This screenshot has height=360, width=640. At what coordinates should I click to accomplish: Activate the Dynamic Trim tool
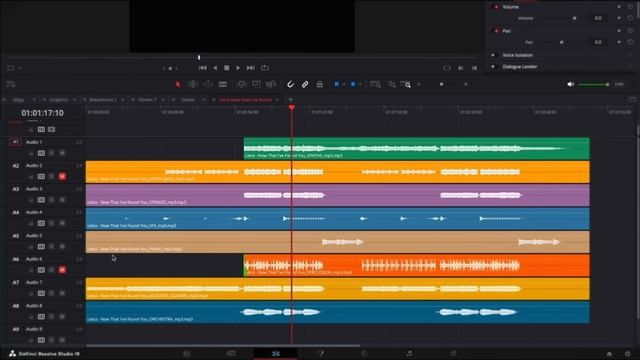[208, 84]
